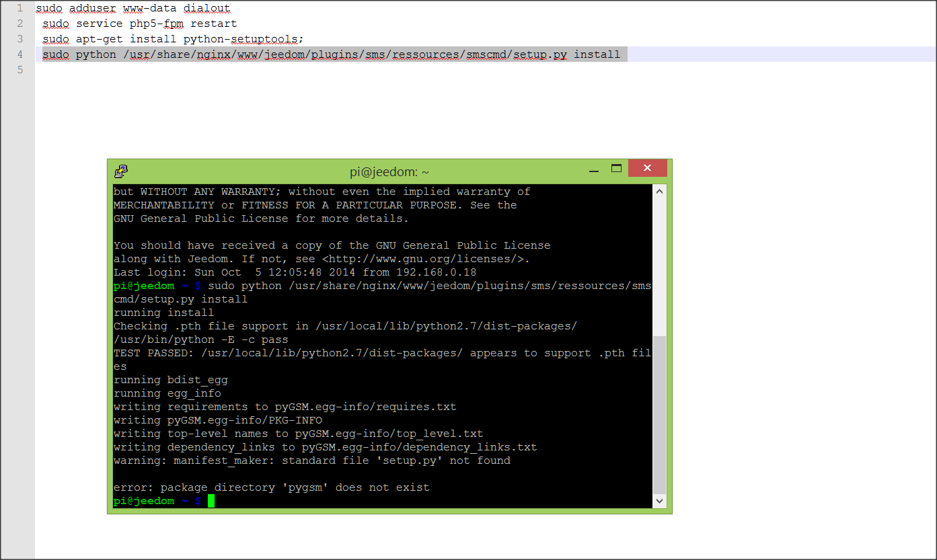The width and height of the screenshot is (937, 560).
Task: Click the pi@jeedom window title bar
Action: [389, 171]
